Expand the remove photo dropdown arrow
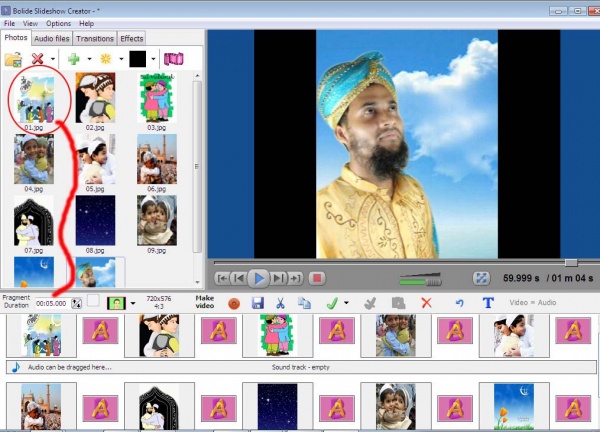This screenshot has height=432, width=600. 53,59
